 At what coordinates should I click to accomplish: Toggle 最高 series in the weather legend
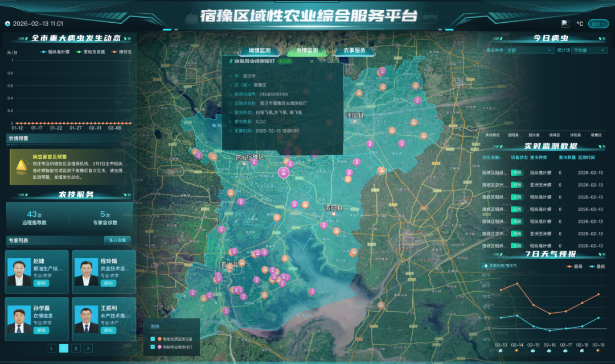(575, 266)
